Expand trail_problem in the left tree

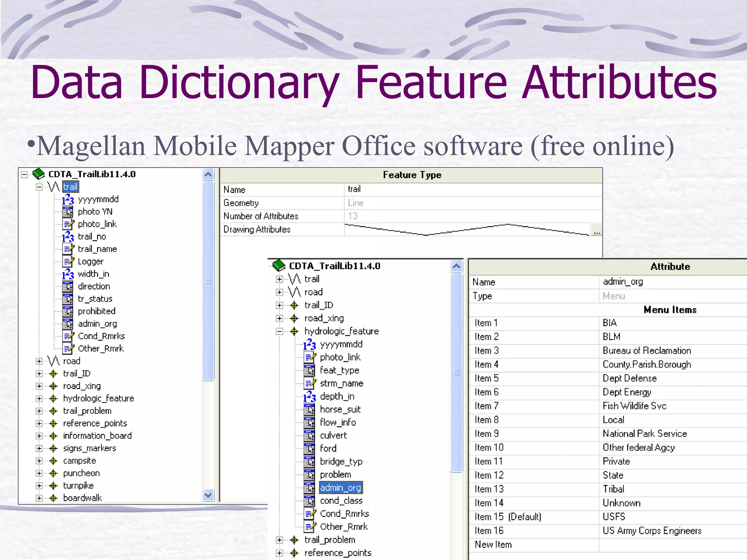pos(39,411)
